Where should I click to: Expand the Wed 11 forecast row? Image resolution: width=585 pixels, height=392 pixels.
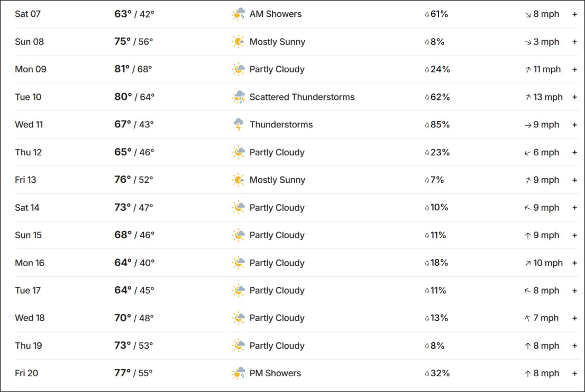point(574,125)
